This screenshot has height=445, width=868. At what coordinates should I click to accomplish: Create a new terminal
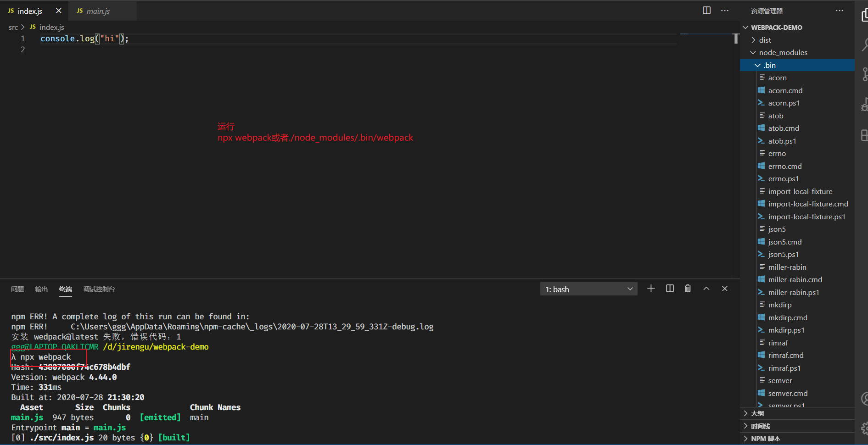pyautogui.click(x=651, y=289)
